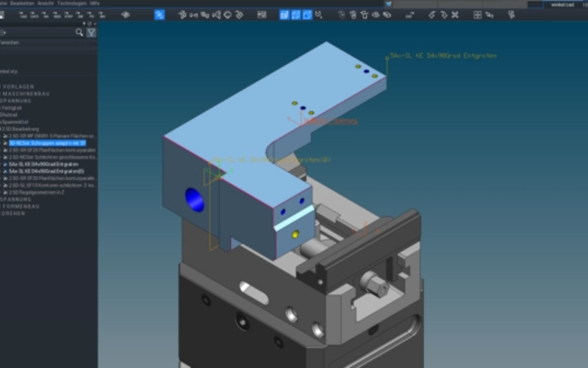Click the stacked boxes toolbar icon
Viewport: 588px width, 368px height.
tap(205, 15)
